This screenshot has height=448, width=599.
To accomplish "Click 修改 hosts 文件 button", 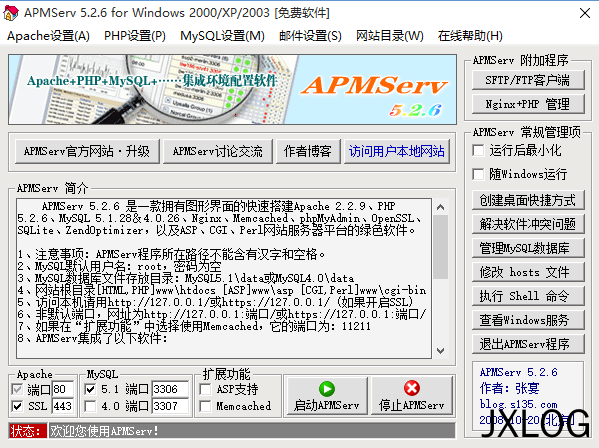I will click(x=528, y=272).
